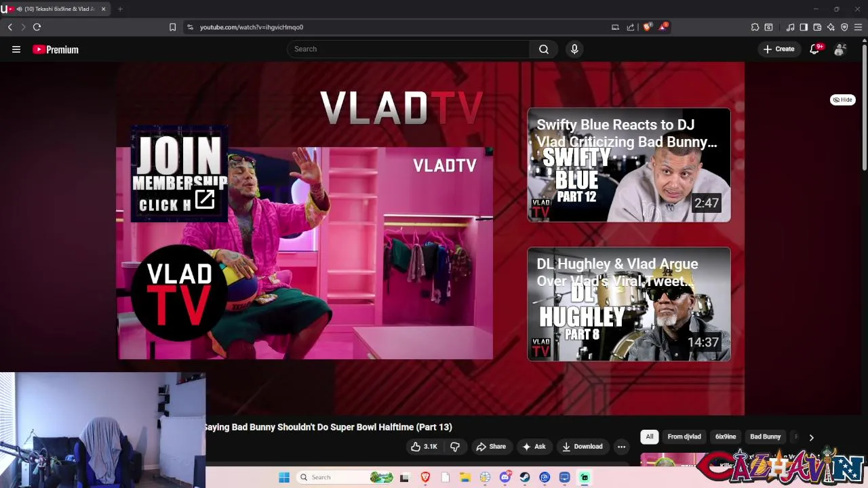
Task: Open Steam from taskbar
Action: (x=525, y=477)
